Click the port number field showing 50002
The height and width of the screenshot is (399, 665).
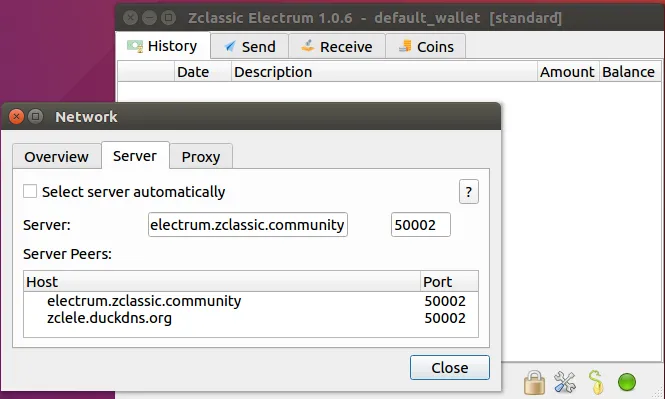coord(421,225)
